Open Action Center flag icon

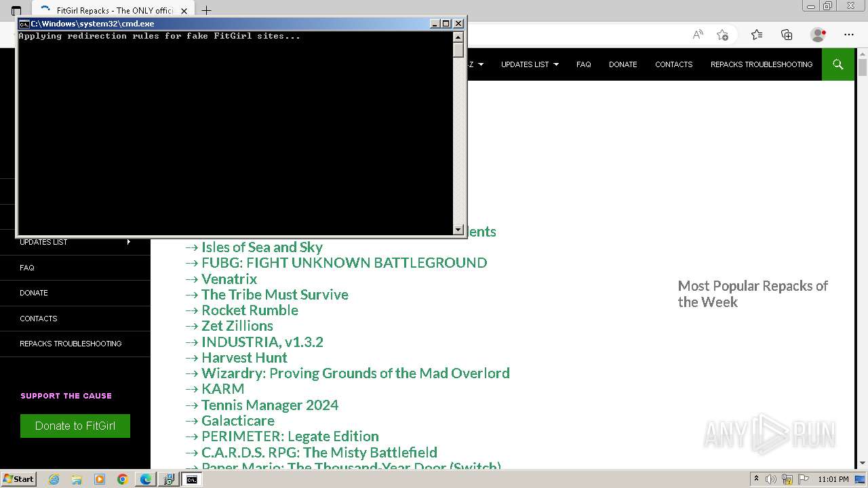(x=803, y=479)
